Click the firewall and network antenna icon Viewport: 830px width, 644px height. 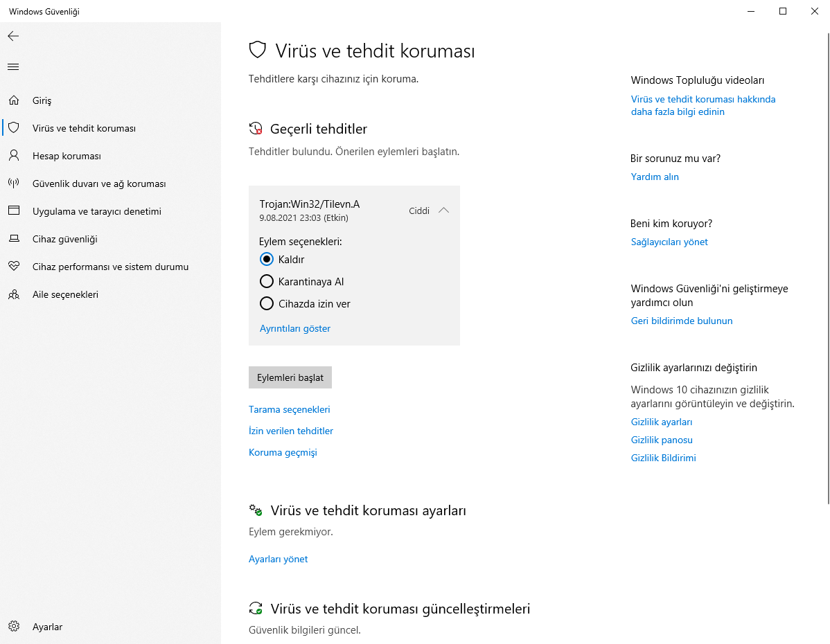[x=14, y=184]
